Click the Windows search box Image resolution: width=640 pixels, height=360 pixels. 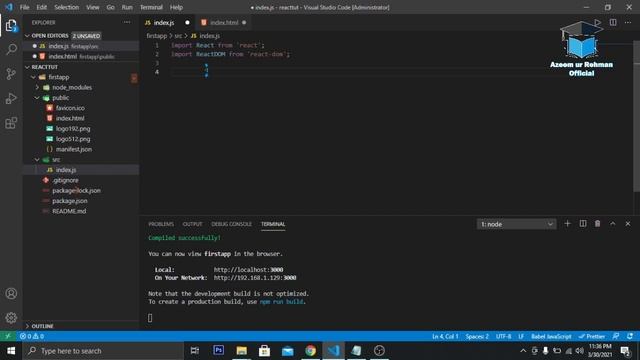[x=103, y=351]
